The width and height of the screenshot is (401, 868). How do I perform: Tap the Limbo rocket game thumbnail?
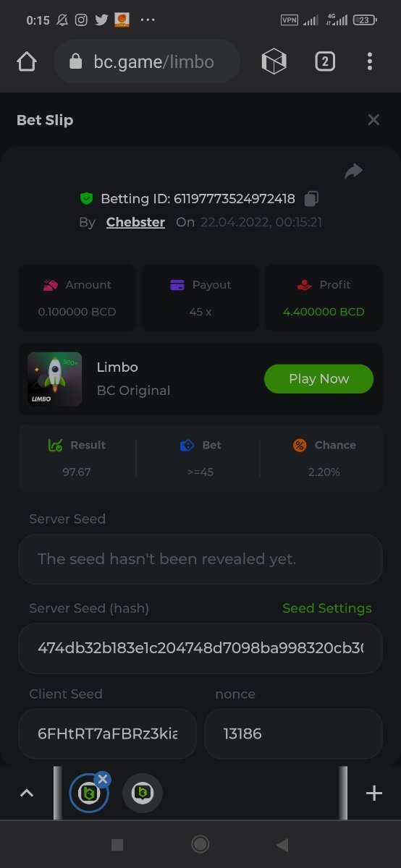click(x=54, y=379)
